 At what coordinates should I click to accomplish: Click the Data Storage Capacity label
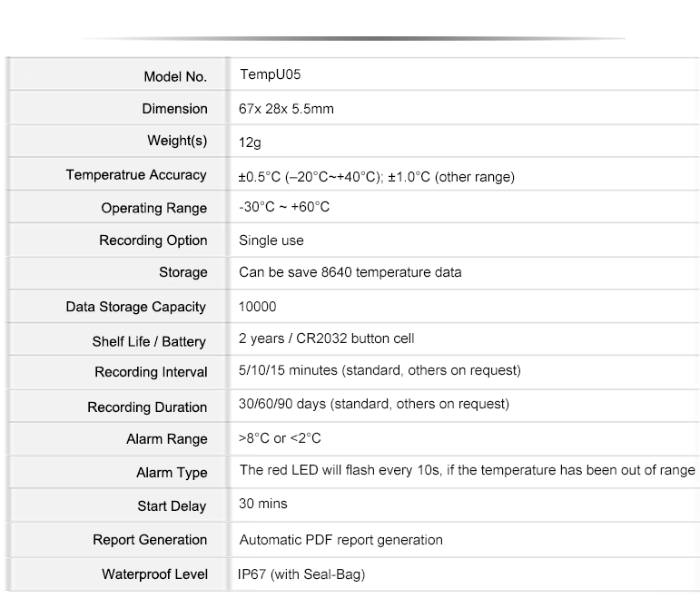tap(136, 307)
